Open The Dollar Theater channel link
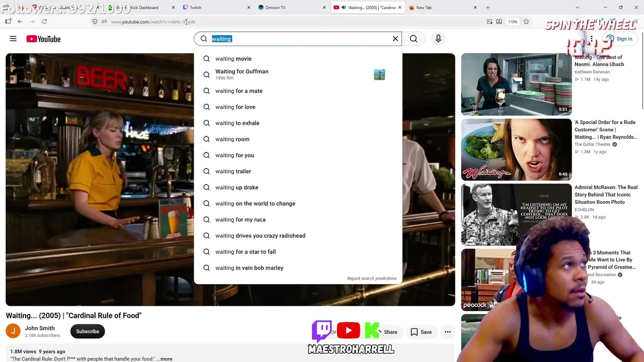644x362 pixels. click(593, 144)
